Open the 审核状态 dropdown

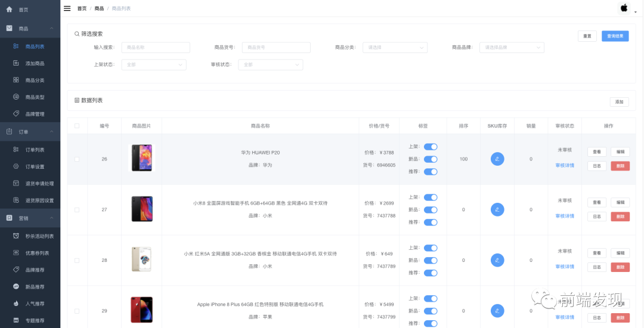271,64
